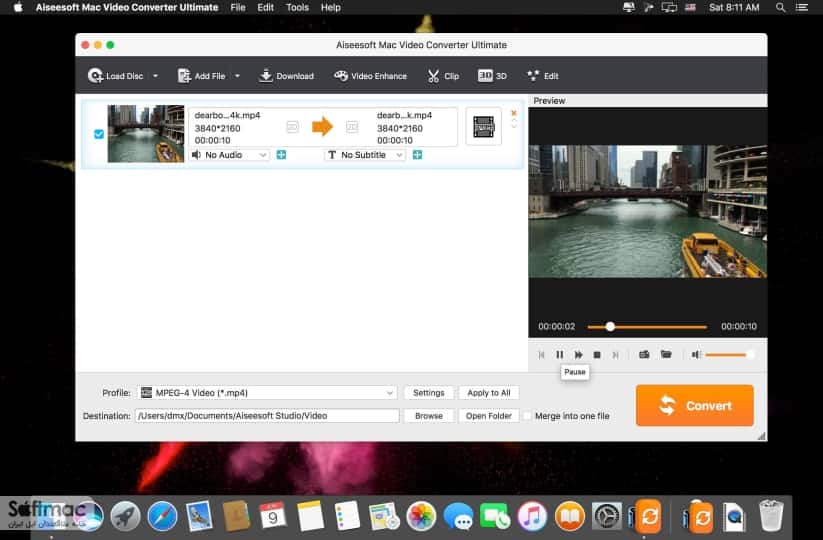Select the river video thumbnail in list
This screenshot has height=540, width=823.
pyautogui.click(x=146, y=134)
